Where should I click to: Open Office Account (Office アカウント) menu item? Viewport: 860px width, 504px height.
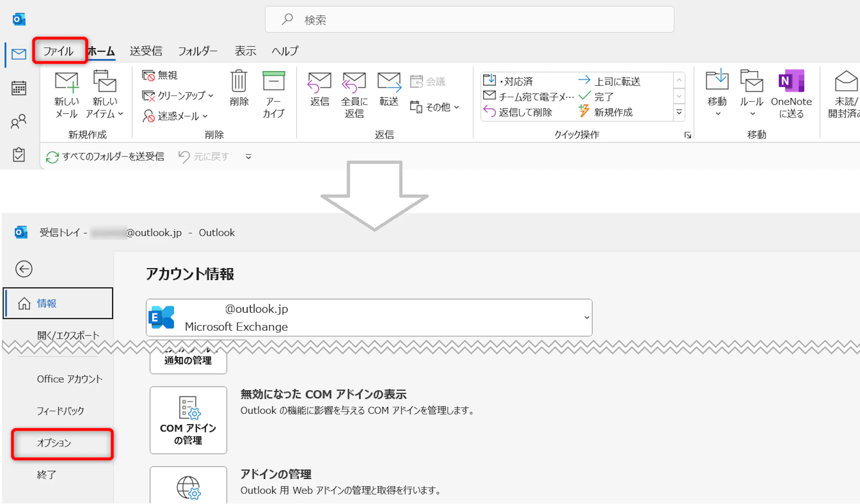point(70,379)
